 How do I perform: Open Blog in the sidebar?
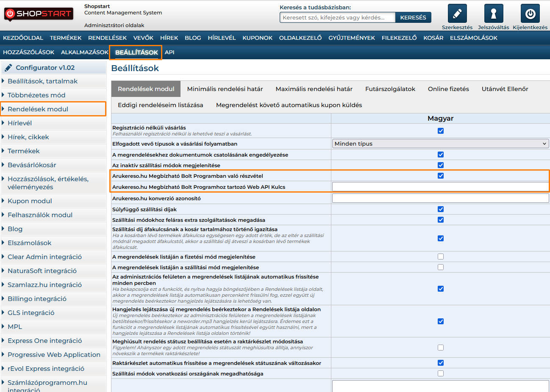pyautogui.click(x=53, y=229)
